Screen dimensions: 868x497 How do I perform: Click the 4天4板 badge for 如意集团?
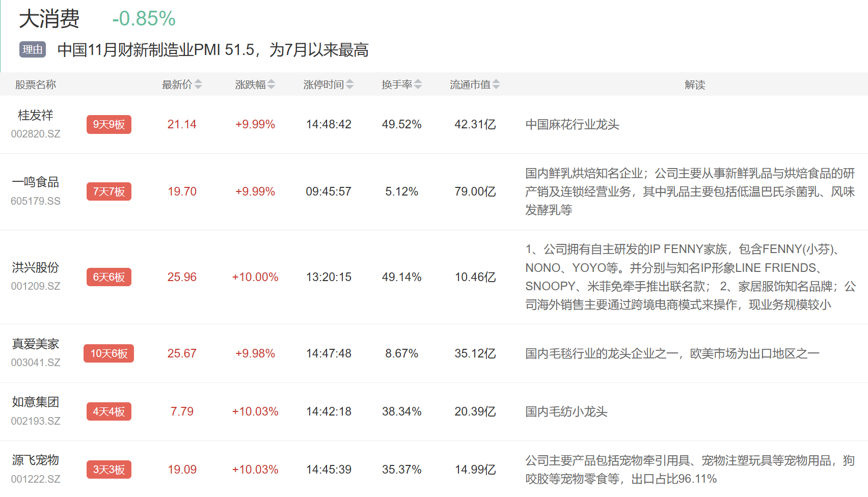[x=109, y=411]
